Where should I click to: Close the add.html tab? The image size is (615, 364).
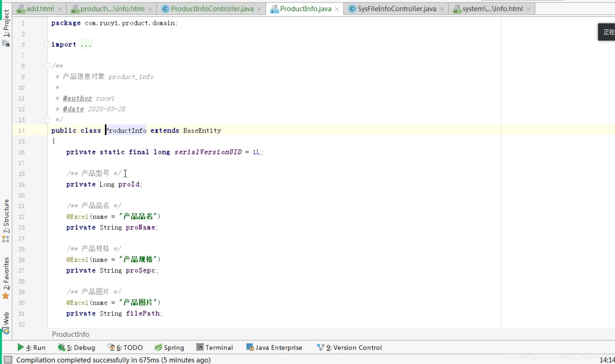(x=60, y=9)
